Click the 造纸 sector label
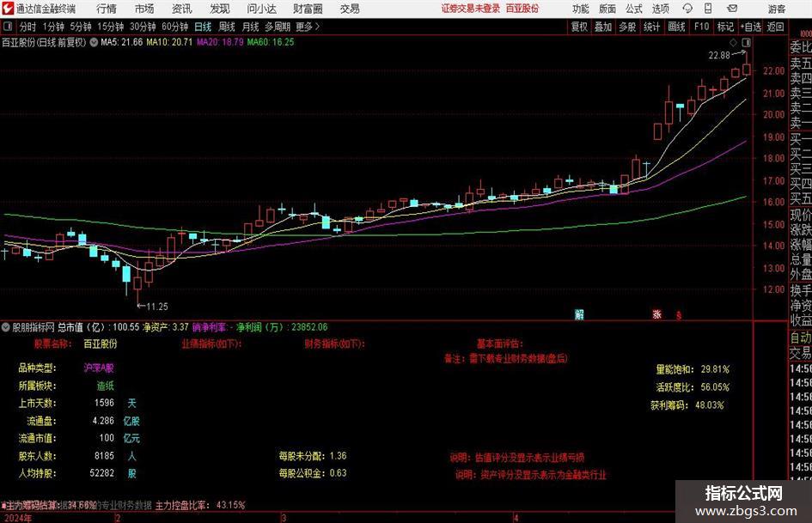The image size is (812, 523). 105,386
